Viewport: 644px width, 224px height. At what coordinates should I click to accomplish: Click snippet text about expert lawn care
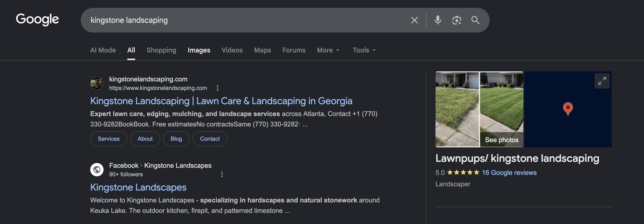[234, 119]
